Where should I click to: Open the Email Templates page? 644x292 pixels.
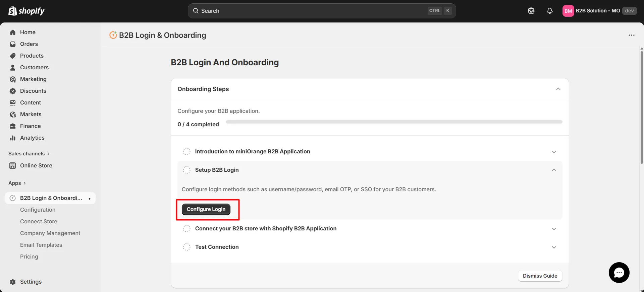click(41, 245)
